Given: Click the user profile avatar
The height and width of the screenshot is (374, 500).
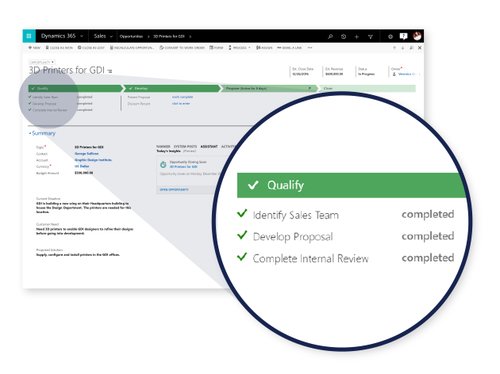Looking at the screenshot, I should click(417, 36).
